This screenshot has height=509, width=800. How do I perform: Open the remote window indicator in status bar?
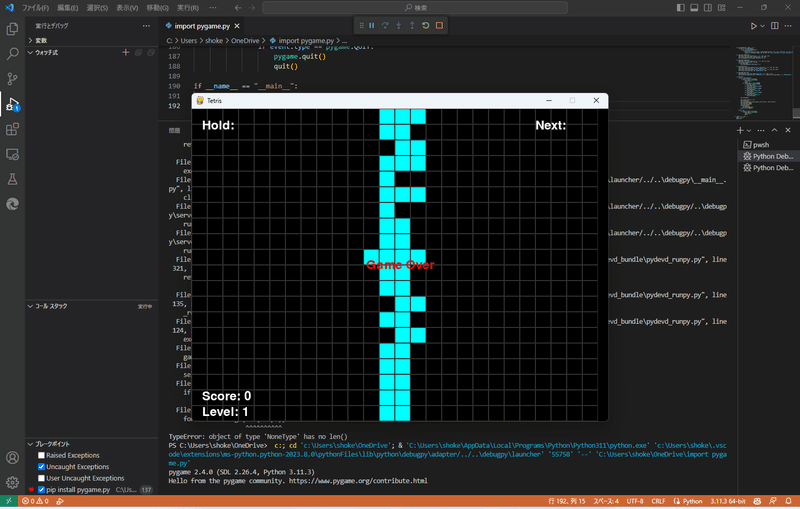point(9,501)
